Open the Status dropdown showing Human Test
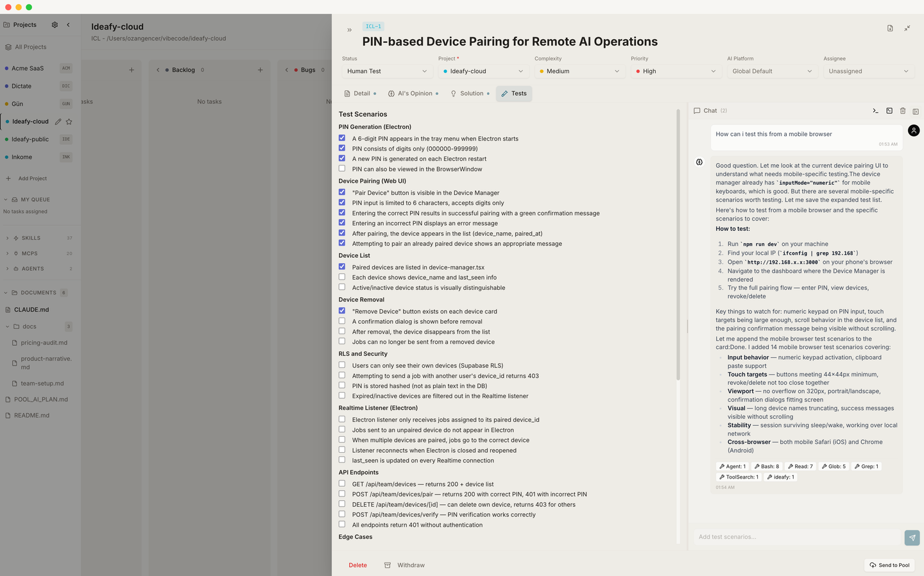The width and height of the screenshot is (924, 576). click(387, 71)
